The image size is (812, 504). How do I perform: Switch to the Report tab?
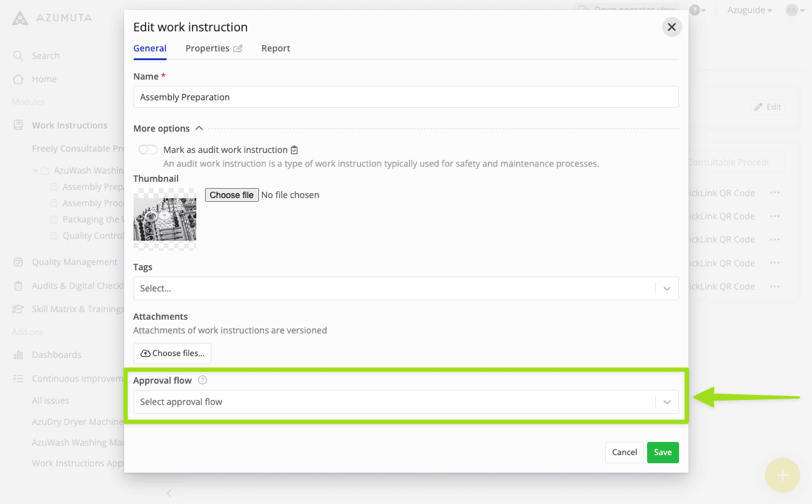click(x=276, y=48)
